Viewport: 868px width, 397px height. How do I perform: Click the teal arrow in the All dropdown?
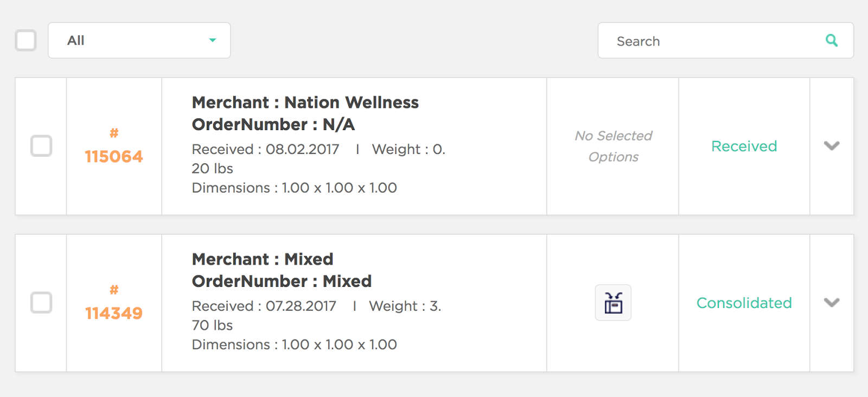213,40
